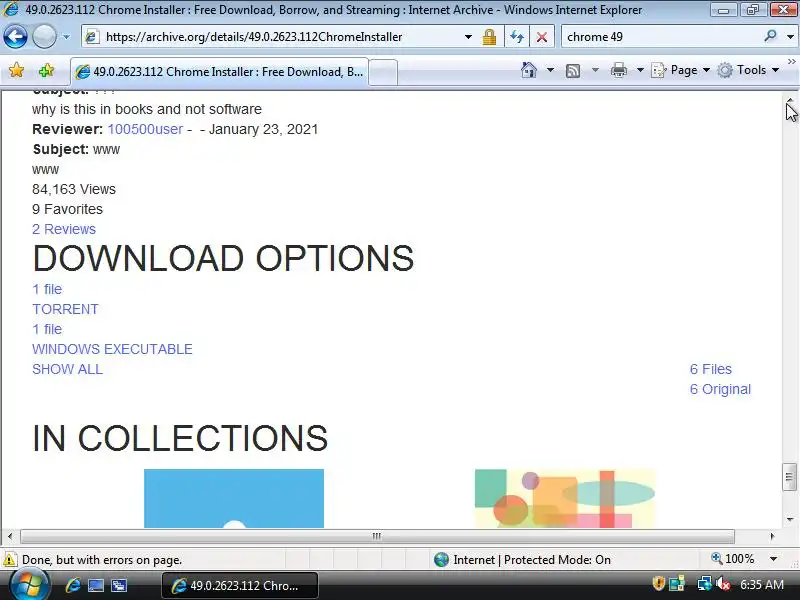Click the search magnifier icon

[770, 36]
